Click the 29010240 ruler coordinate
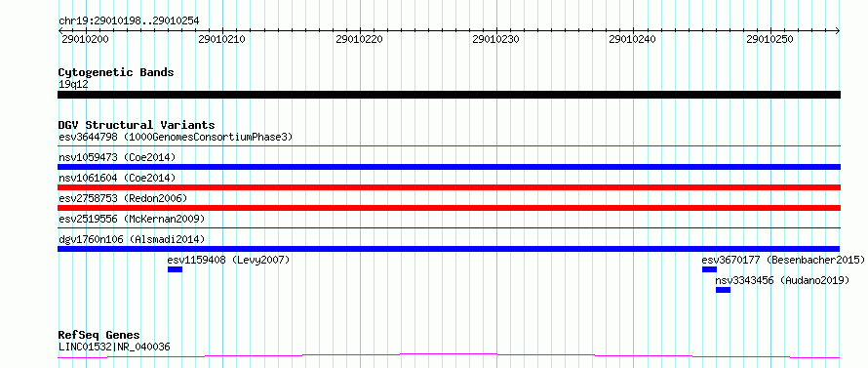The width and height of the screenshot is (868, 368). pos(633,39)
